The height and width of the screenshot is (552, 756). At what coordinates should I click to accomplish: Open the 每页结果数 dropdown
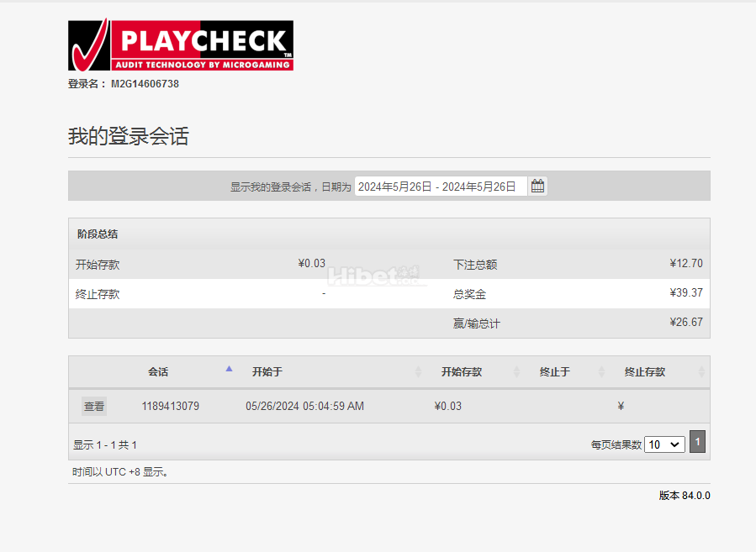(664, 444)
